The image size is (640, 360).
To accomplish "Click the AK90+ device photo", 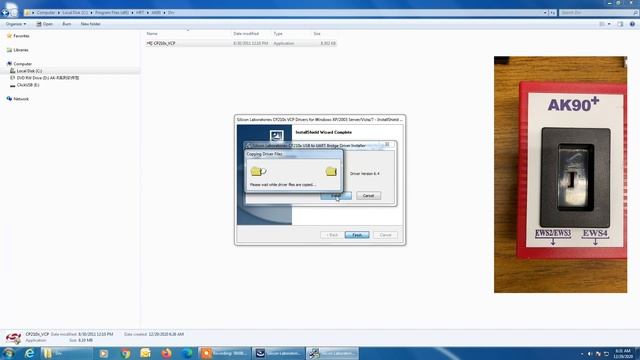I will pyautogui.click(x=560, y=174).
